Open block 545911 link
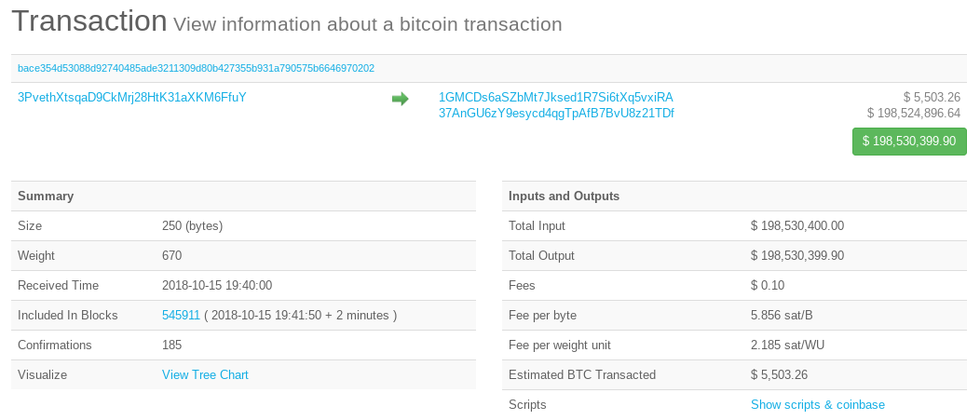 coord(182,316)
